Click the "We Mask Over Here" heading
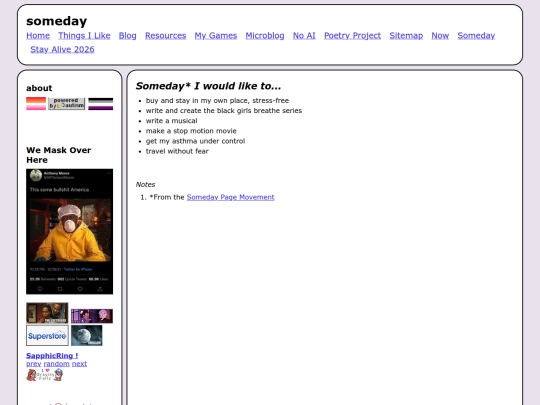540x405 pixels. click(x=59, y=155)
